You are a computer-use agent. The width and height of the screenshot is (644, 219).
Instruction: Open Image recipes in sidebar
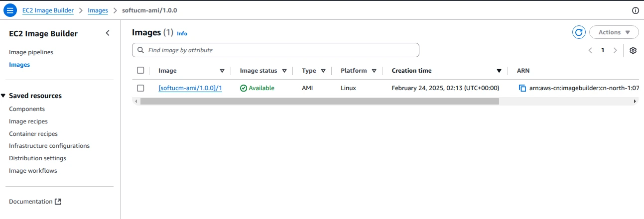(x=28, y=121)
